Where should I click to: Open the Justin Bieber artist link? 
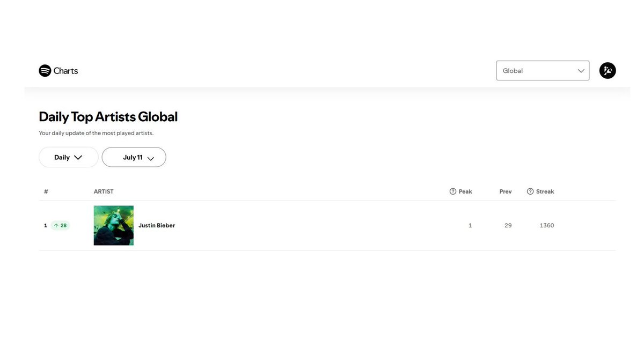coord(157,226)
